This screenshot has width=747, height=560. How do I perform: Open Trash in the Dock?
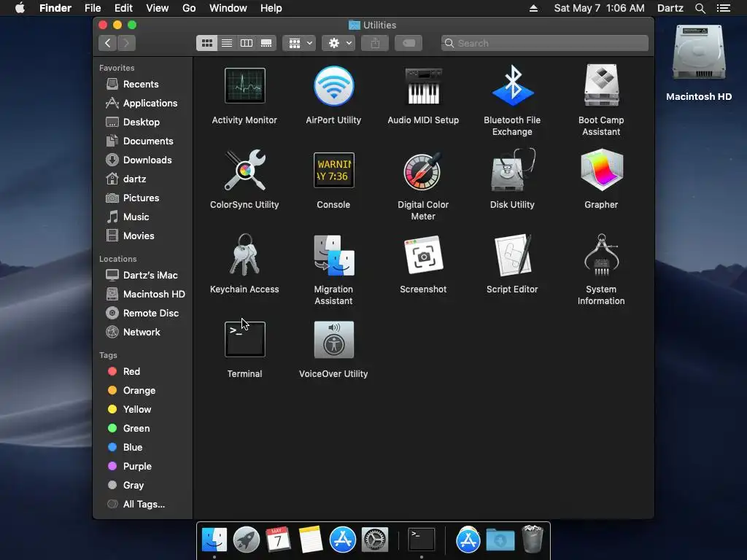tap(532, 539)
